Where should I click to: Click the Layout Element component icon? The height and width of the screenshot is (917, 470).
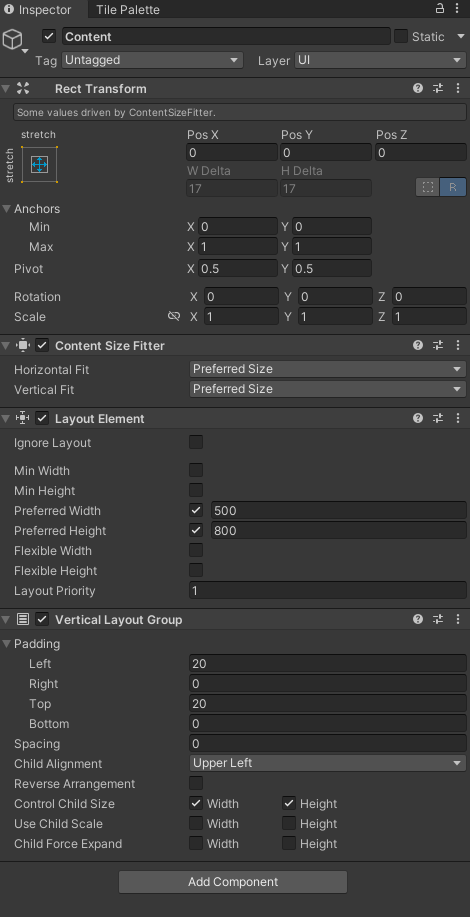(x=23, y=418)
